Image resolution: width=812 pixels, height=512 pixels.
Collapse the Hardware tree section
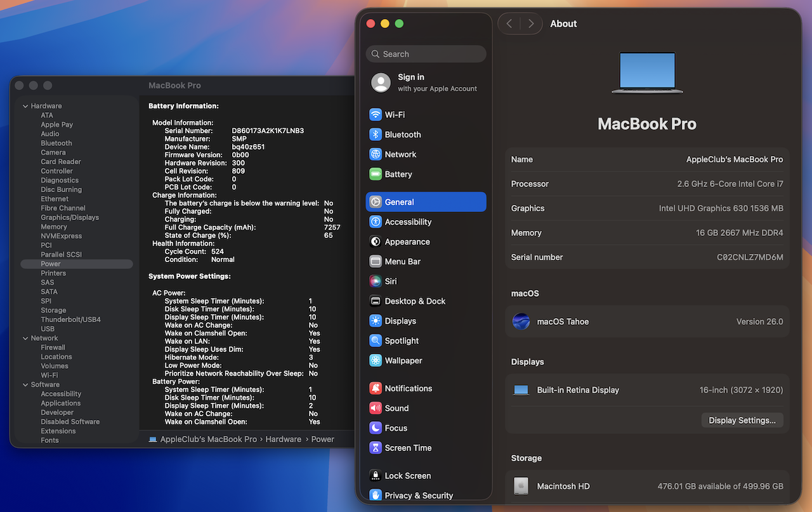[x=25, y=107]
